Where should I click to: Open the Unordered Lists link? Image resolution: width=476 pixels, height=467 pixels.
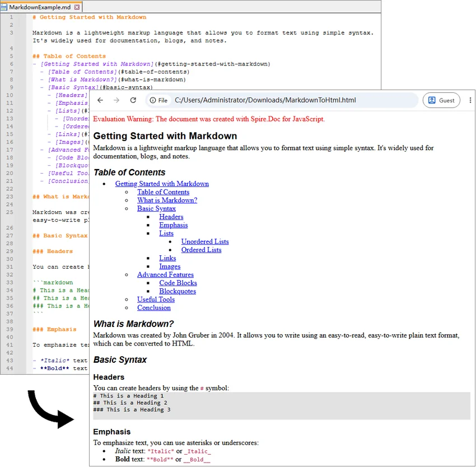tap(205, 241)
